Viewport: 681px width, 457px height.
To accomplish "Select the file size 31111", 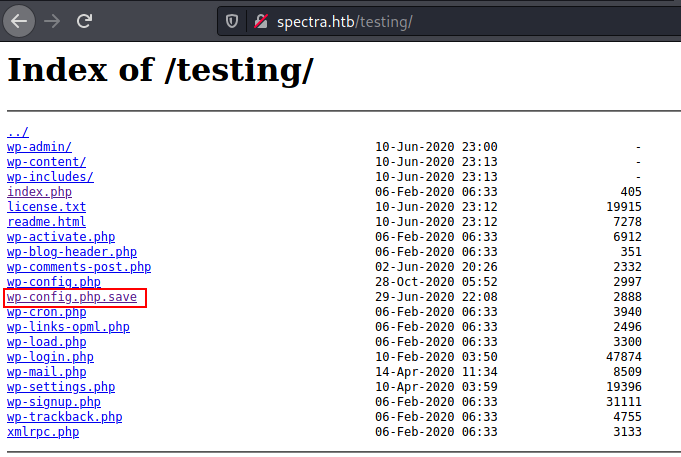I will coord(624,402).
